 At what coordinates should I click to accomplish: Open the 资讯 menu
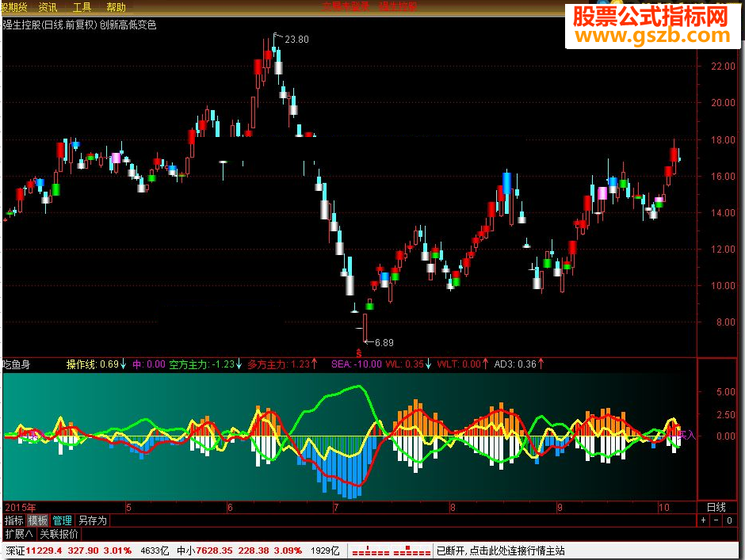point(48,7)
